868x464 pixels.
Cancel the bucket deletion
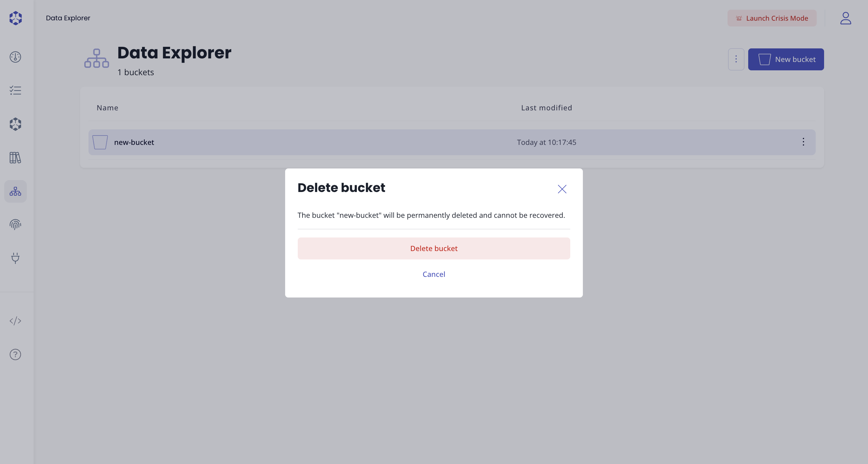pos(434,274)
